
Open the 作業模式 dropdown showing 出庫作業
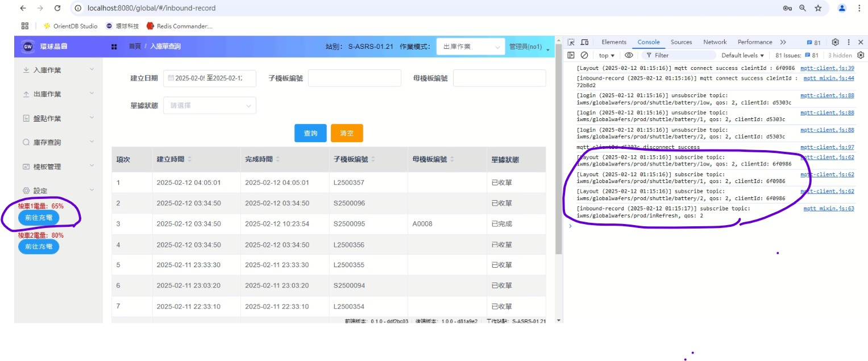click(x=470, y=47)
